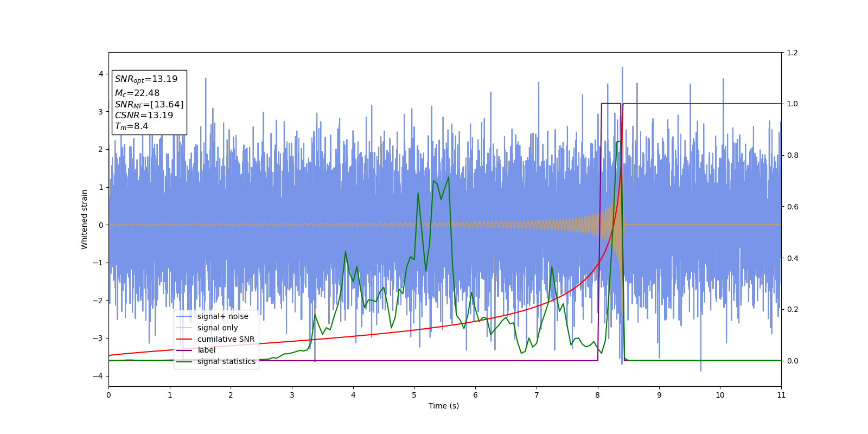Select the 'cumilative SNR' legend entry

[x=215, y=339]
